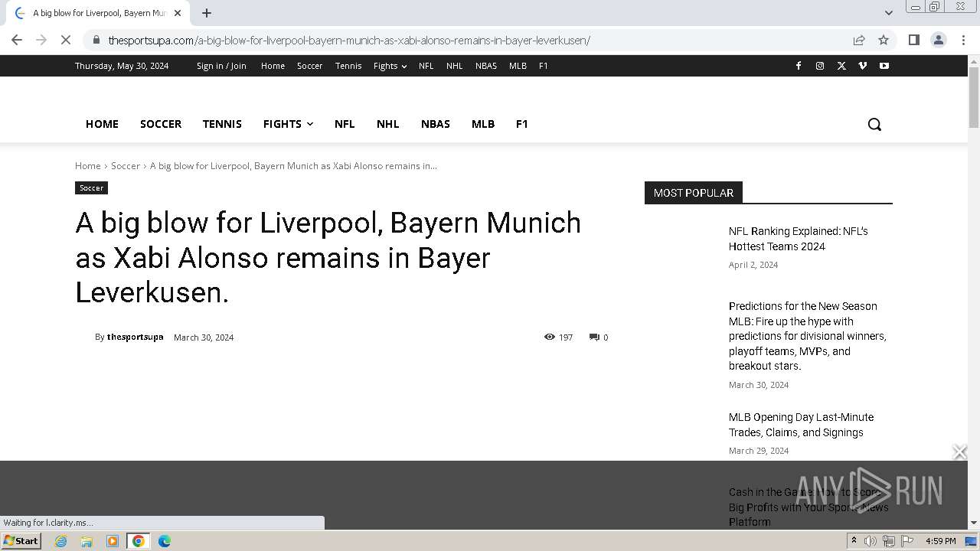Stop loading the page

66,40
